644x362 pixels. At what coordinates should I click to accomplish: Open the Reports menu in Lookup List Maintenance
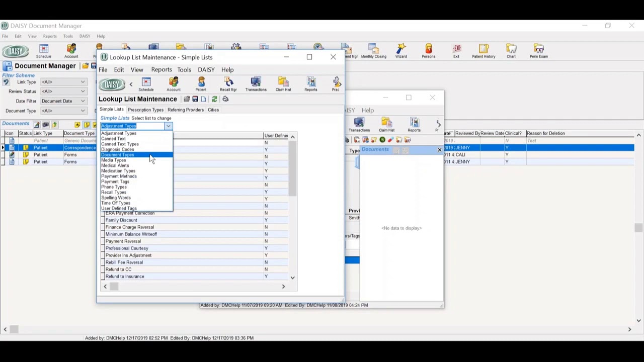pyautogui.click(x=162, y=70)
